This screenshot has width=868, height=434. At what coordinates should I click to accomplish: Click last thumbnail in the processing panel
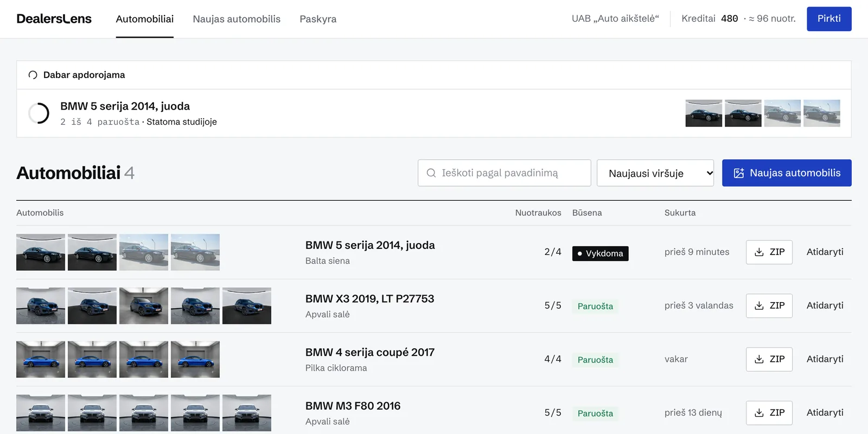pos(822,113)
